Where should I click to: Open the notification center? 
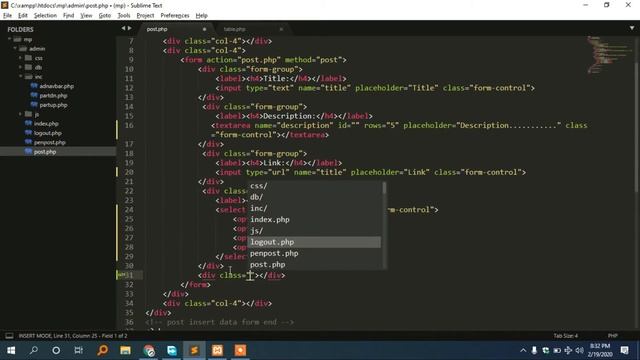pos(624,350)
